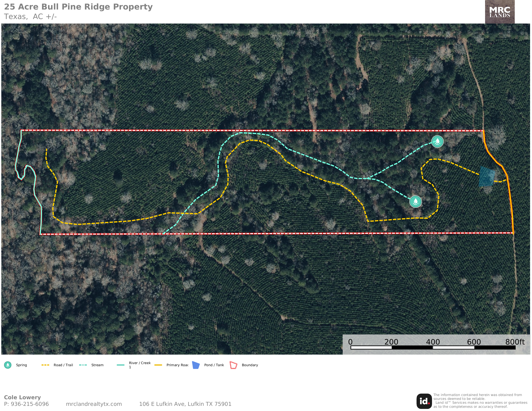532x411 pixels.
Task: Click the Cole Lowery agent name
Action: point(22,397)
